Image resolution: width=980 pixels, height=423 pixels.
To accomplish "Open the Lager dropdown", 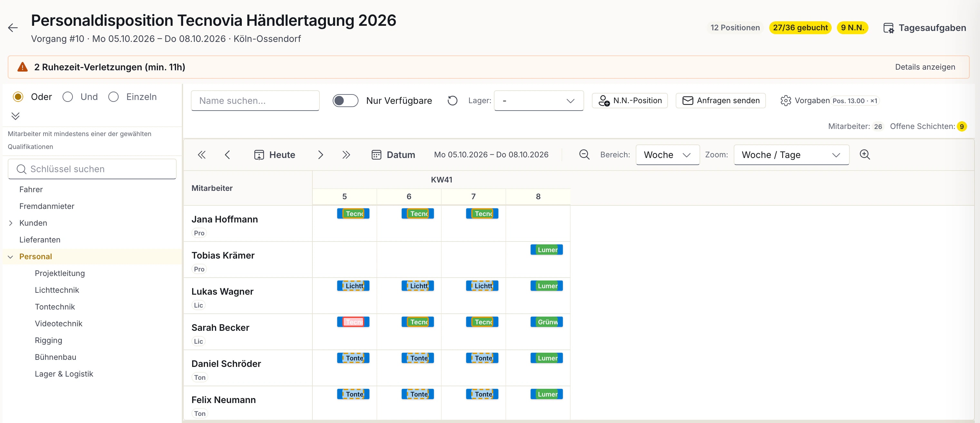I will tap(538, 101).
